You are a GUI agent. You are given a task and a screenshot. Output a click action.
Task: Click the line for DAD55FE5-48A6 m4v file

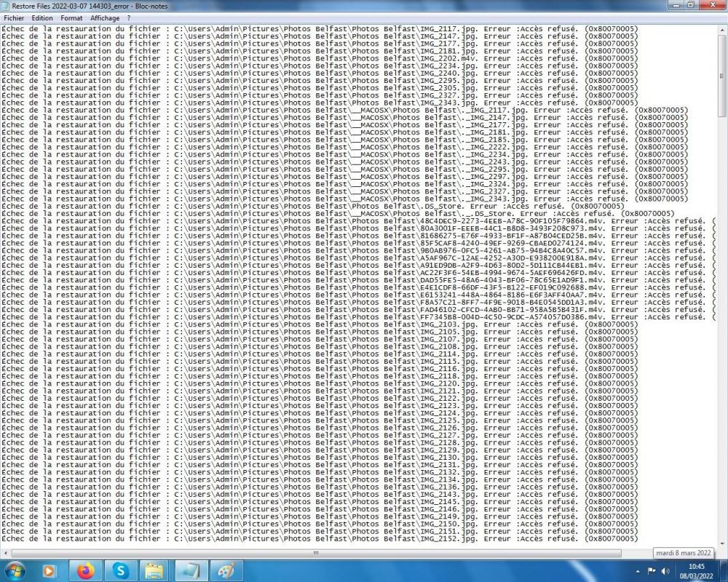(x=359, y=280)
